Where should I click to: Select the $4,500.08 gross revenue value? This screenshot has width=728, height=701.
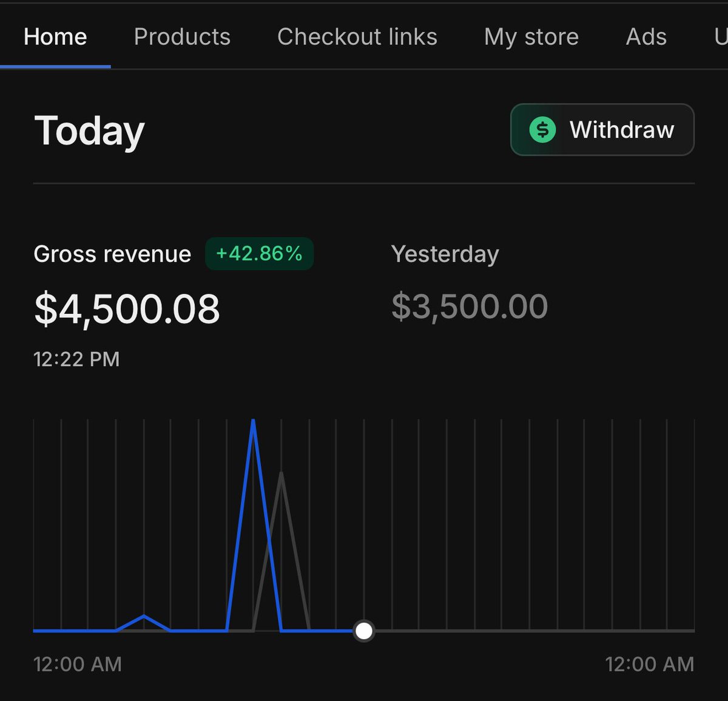click(x=127, y=308)
